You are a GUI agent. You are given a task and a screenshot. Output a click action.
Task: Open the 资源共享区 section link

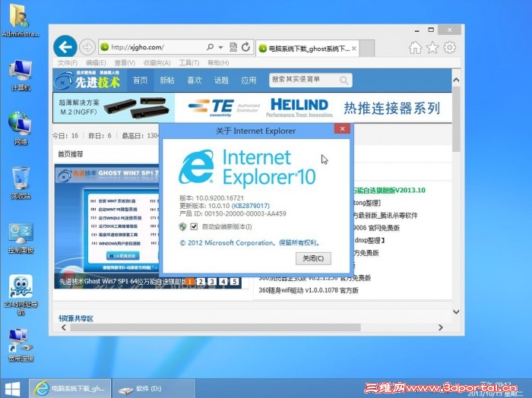(x=76, y=318)
